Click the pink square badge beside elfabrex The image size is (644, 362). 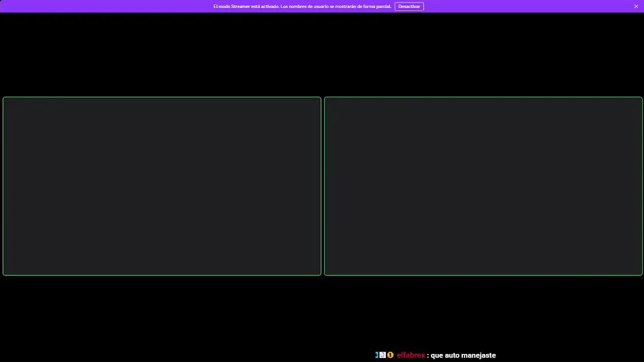pos(382,355)
